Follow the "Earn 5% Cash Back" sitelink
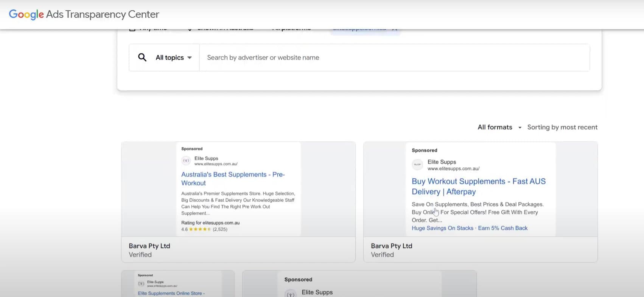This screenshot has width=644, height=297. pyautogui.click(x=502, y=228)
